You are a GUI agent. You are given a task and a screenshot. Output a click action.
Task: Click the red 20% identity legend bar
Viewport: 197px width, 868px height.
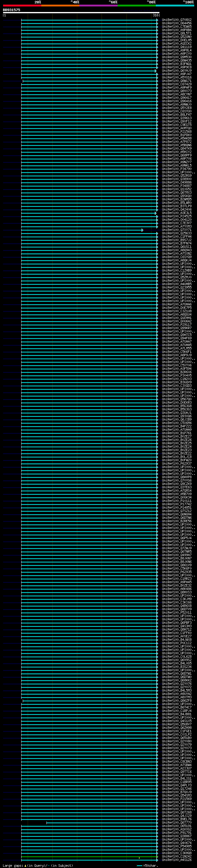click(22, 6)
